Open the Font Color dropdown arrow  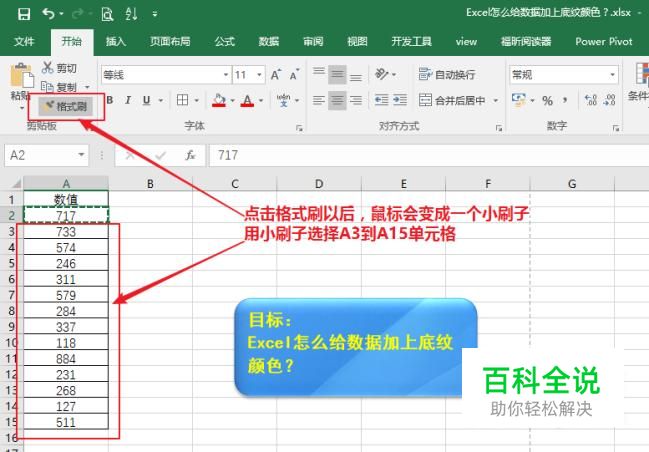261,101
